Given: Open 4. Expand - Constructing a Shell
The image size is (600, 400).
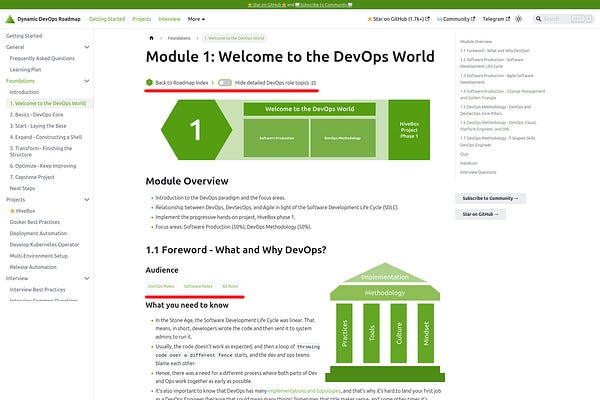Looking at the screenshot, I should [46, 137].
